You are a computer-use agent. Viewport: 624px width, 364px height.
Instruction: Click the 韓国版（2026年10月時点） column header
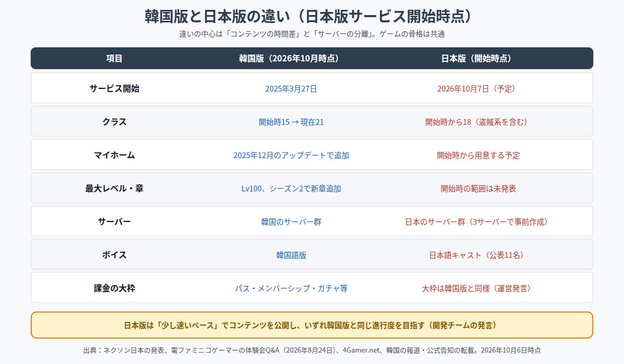[291, 58]
